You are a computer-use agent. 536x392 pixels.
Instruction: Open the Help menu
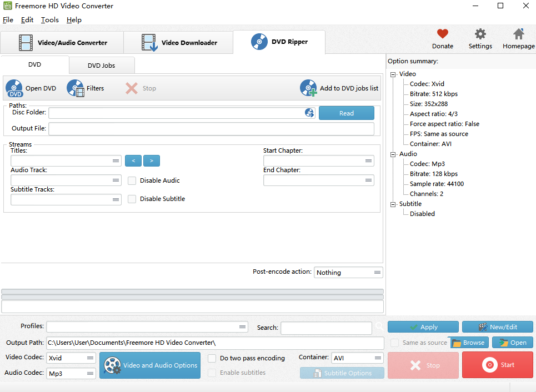[74, 20]
